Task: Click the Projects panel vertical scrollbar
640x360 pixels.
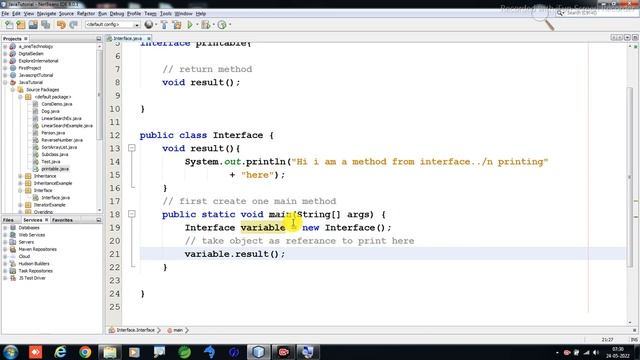Action: pos(100,94)
